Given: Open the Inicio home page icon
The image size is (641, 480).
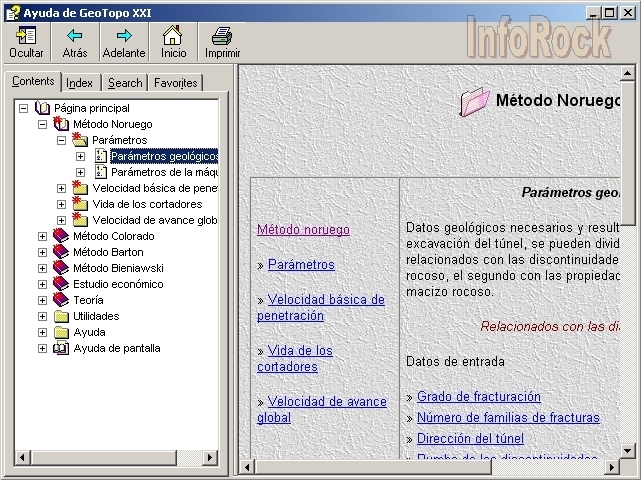Looking at the screenshot, I should point(173,36).
